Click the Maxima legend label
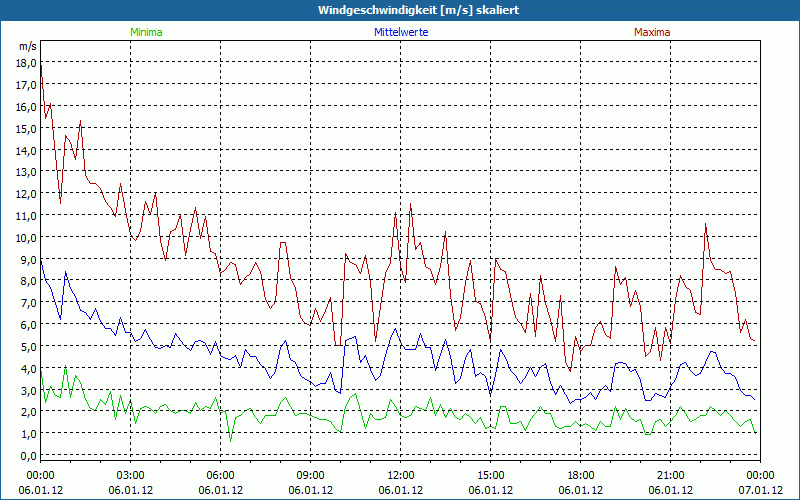800x500 pixels. point(652,32)
